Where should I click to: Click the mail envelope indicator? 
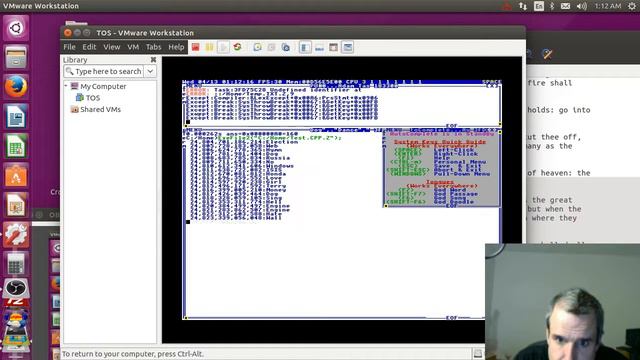(x=565, y=6)
